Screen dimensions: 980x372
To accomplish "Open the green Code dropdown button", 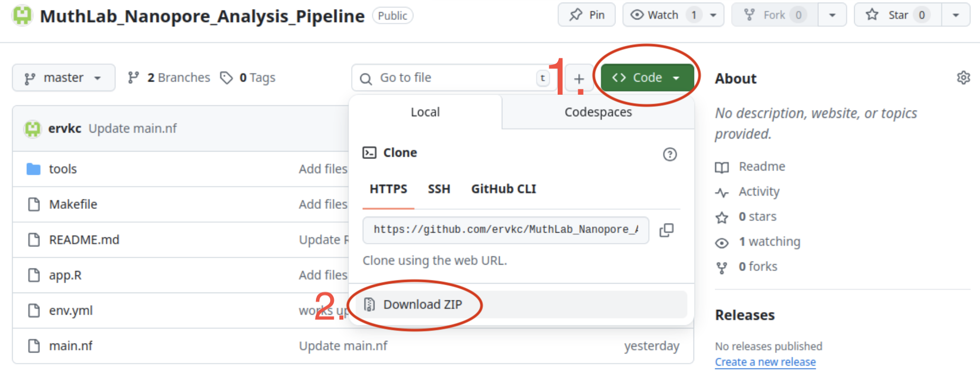I will click(647, 78).
